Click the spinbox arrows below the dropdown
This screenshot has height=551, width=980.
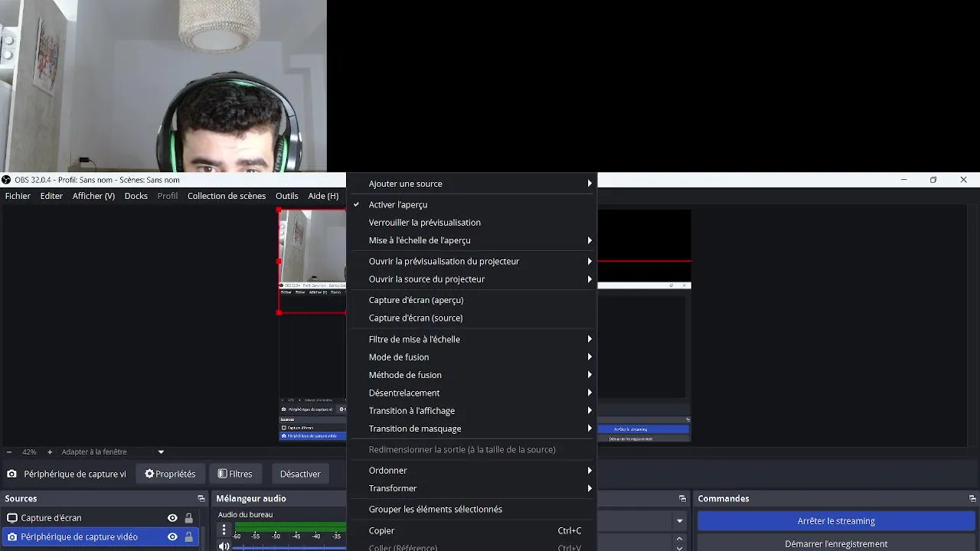pos(679,543)
